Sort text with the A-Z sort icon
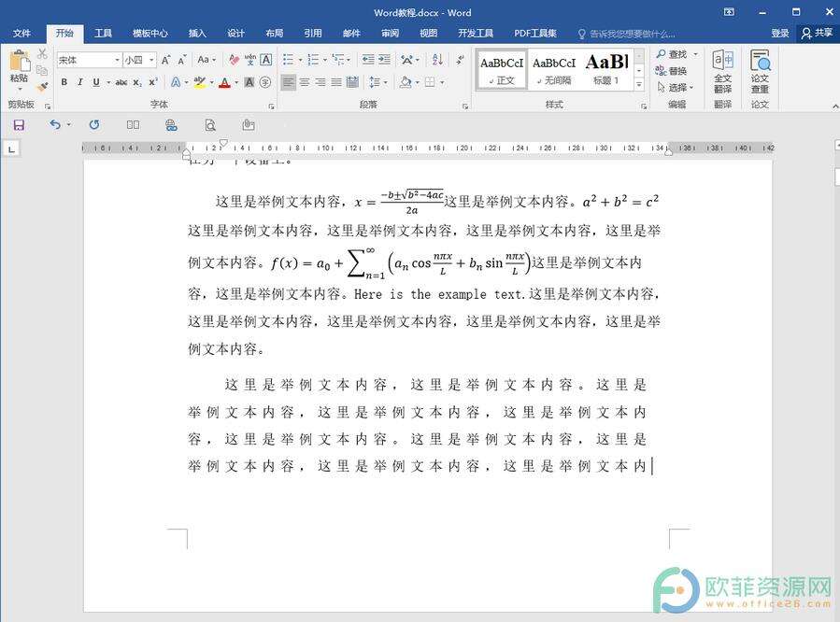Image resolution: width=840 pixels, height=622 pixels. coord(437,60)
